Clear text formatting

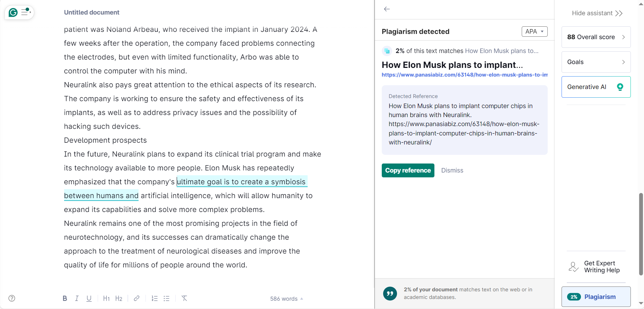(184, 298)
